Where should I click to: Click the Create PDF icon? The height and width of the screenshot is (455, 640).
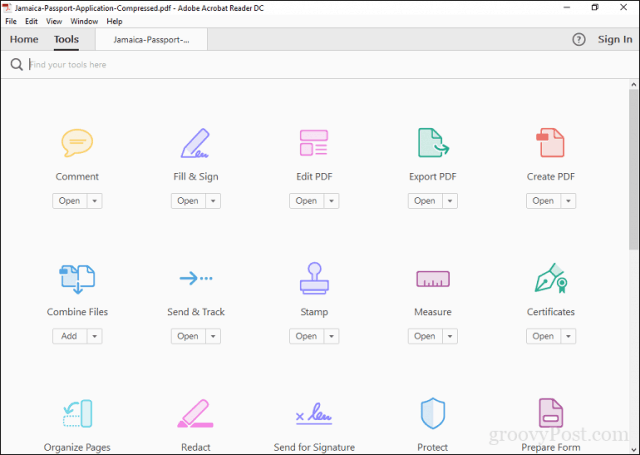(551, 143)
